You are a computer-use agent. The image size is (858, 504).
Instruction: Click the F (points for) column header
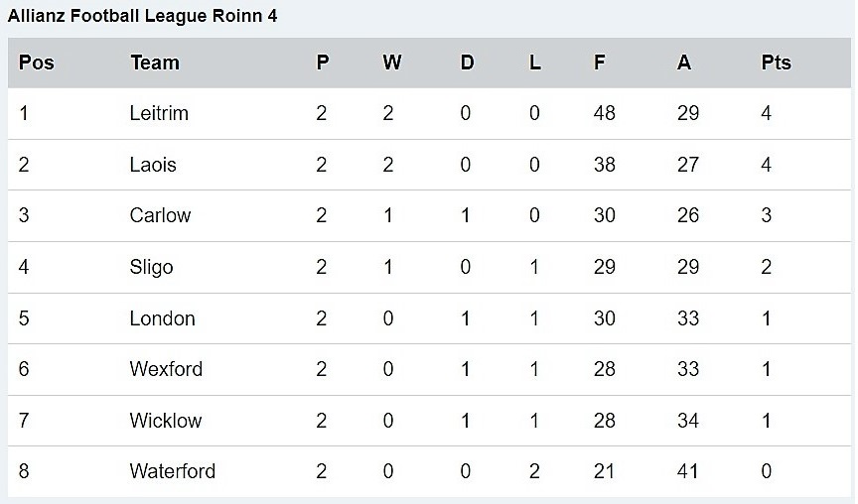click(x=600, y=63)
